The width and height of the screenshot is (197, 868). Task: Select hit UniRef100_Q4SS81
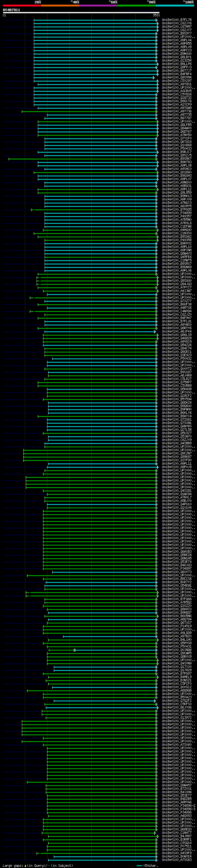coord(176,491)
